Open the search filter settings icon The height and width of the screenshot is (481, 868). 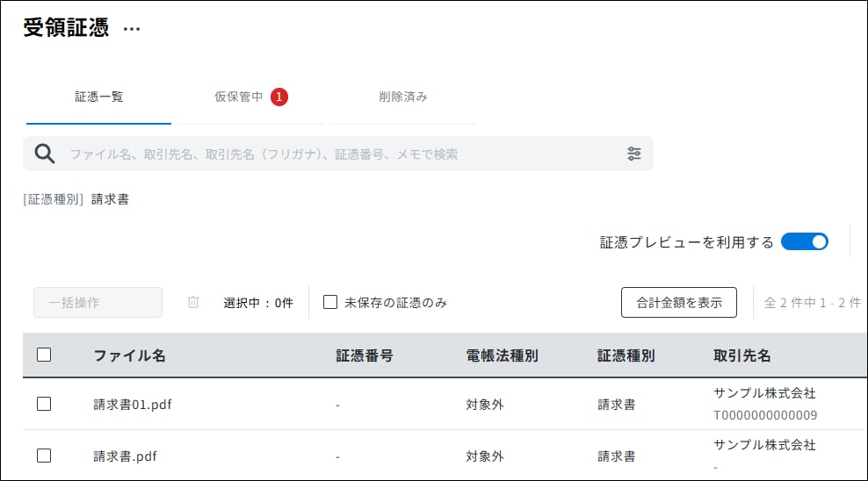click(633, 154)
